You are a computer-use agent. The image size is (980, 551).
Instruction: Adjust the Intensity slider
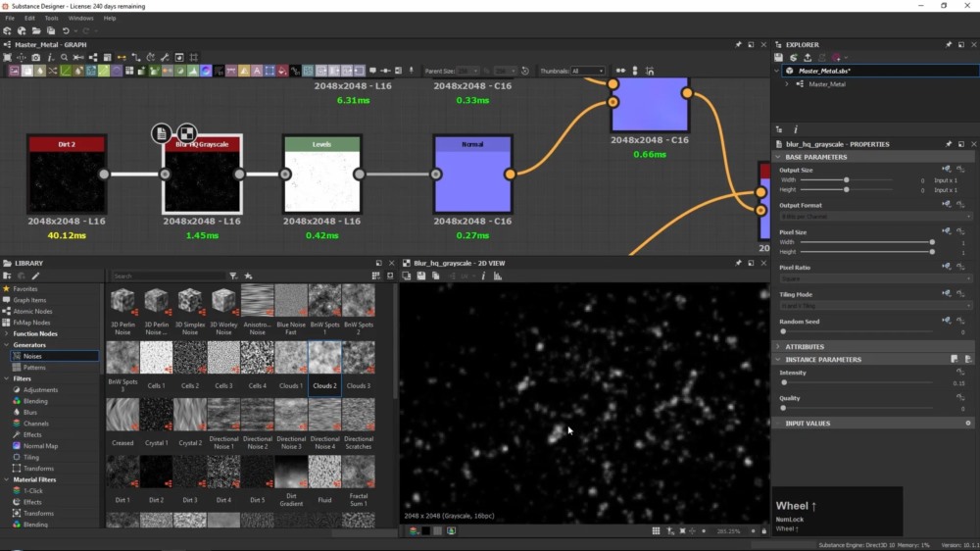pyautogui.click(x=857, y=382)
